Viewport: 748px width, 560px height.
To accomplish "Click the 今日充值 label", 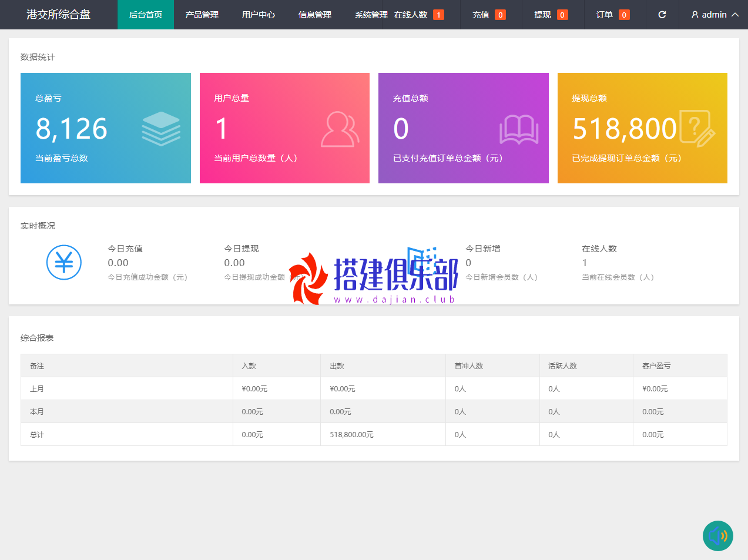I will click(x=125, y=249).
